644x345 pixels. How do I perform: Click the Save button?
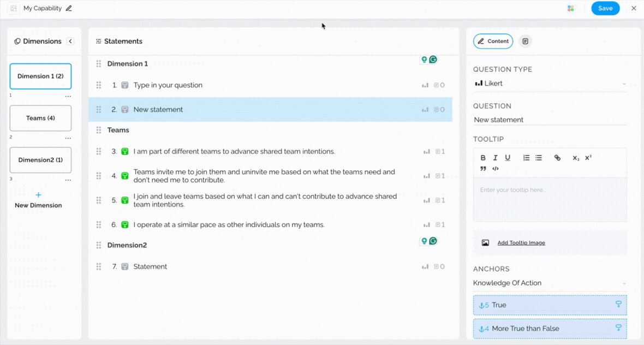pos(605,8)
